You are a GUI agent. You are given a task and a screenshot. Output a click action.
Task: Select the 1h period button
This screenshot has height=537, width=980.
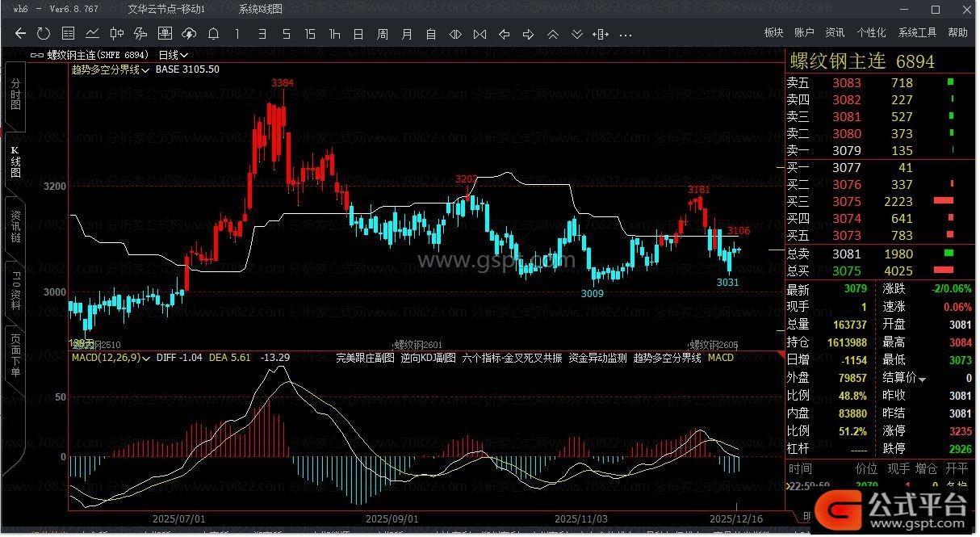(334, 34)
